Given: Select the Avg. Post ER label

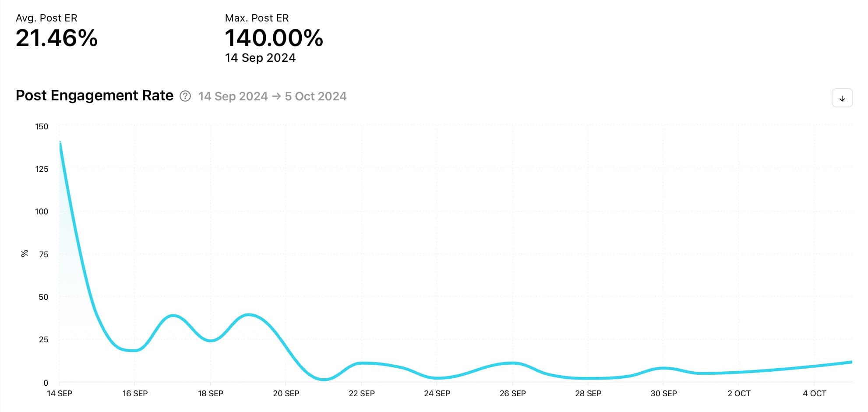Looking at the screenshot, I should pyautogui.click(x=47, y=18).
